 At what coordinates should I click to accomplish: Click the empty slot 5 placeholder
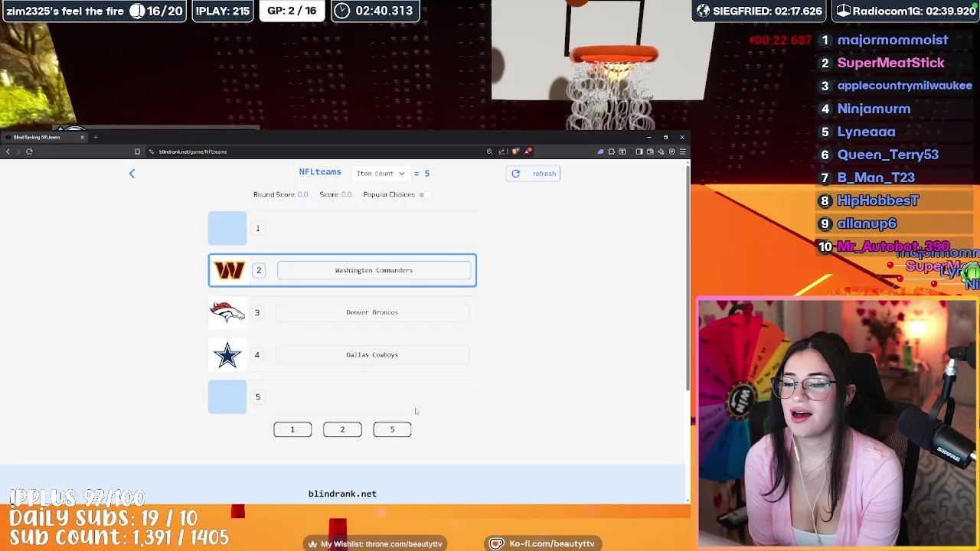pos(227,396)
